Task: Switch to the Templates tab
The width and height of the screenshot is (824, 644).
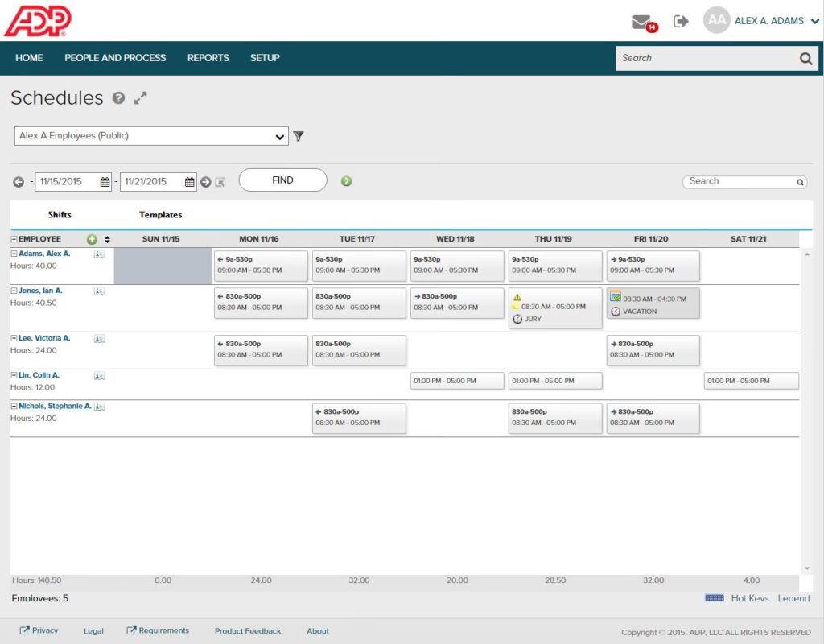Action: point(160,215)
